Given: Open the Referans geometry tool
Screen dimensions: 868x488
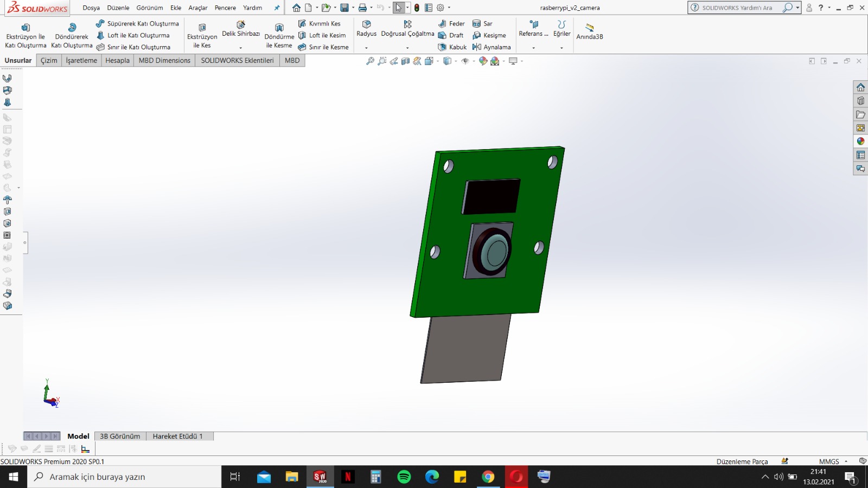Looking at the screenshot, I should (533, 29).
